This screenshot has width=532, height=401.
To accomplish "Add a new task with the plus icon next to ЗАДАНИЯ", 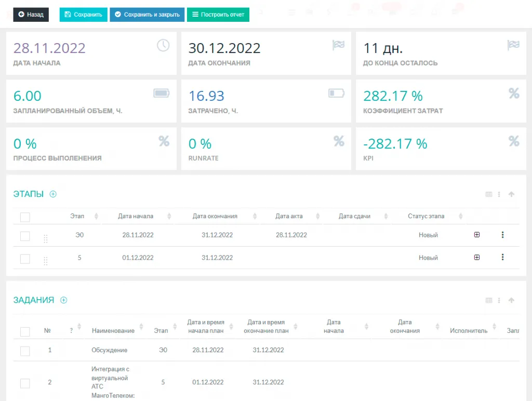I will [x=64, y=300].
